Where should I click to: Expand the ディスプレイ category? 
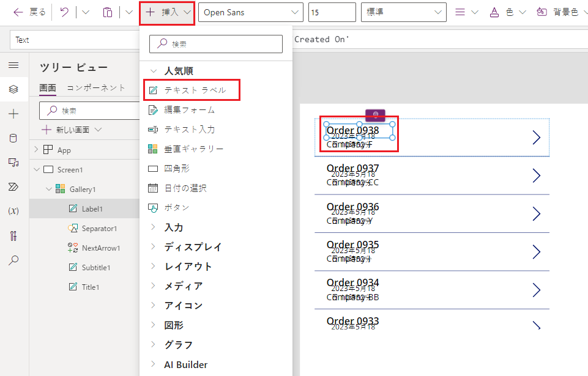click(153, 246)
